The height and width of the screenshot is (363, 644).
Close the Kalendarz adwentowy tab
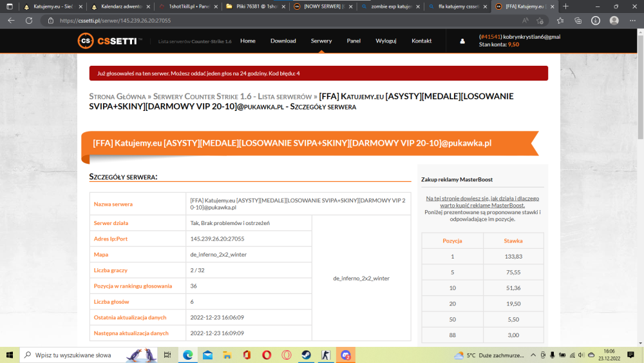click(148, 6)
